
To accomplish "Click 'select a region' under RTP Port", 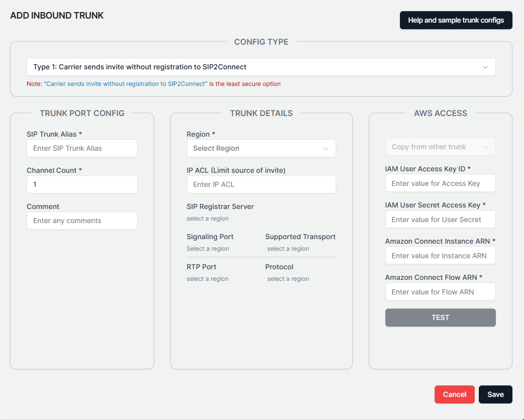I will [x=207, y=279].
